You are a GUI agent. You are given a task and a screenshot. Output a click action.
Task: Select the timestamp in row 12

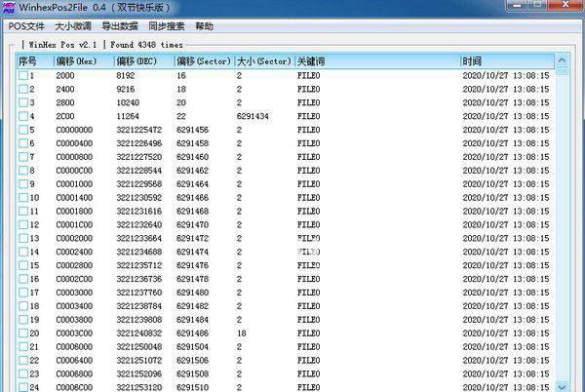click(506, 225)
